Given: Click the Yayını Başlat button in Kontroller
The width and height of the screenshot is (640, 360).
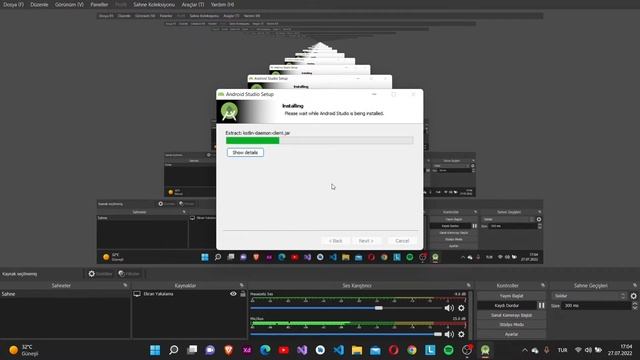Looking at the screenshot, I should coord(511,296).
